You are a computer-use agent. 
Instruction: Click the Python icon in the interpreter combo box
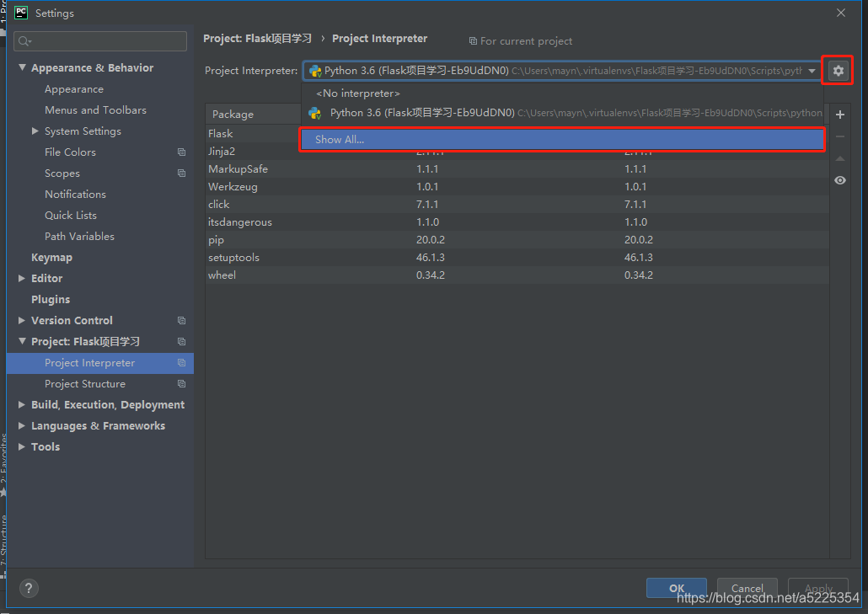[315, 71]
